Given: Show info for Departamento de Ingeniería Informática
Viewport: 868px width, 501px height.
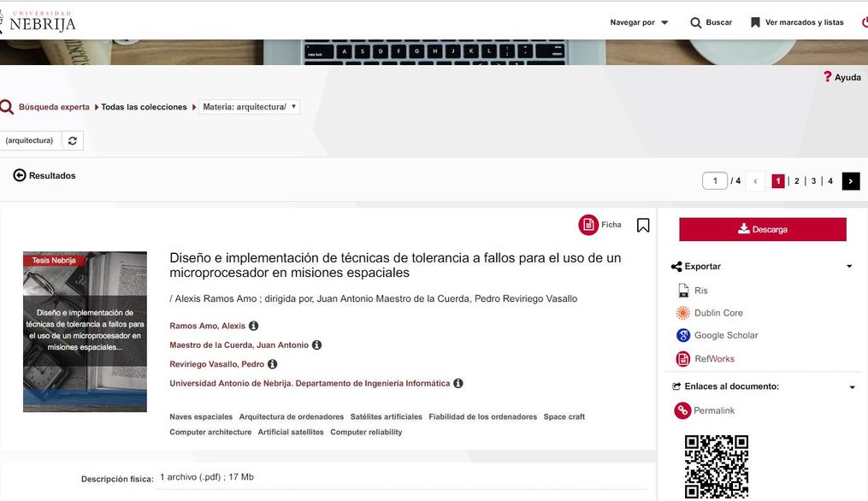Looking at the screenshot, I should (458, 383).
